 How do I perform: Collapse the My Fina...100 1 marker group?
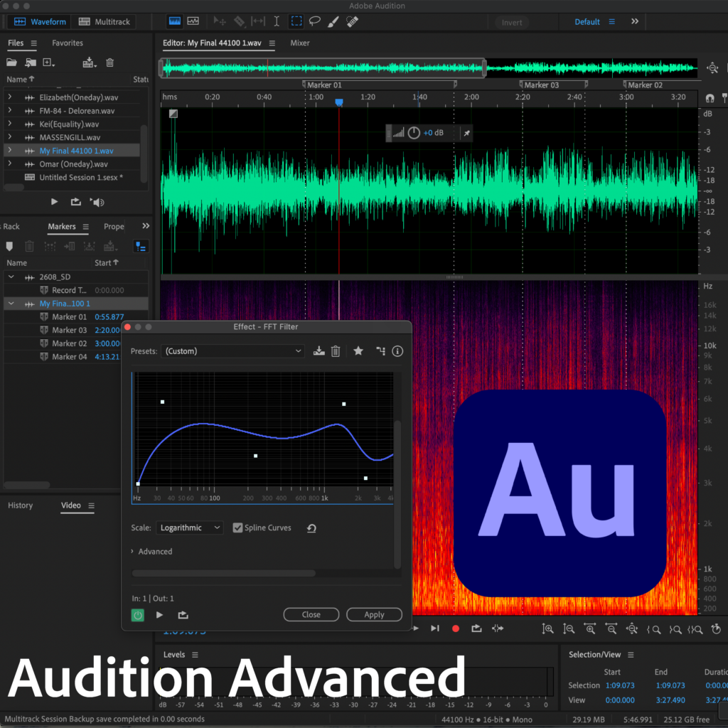11,304
